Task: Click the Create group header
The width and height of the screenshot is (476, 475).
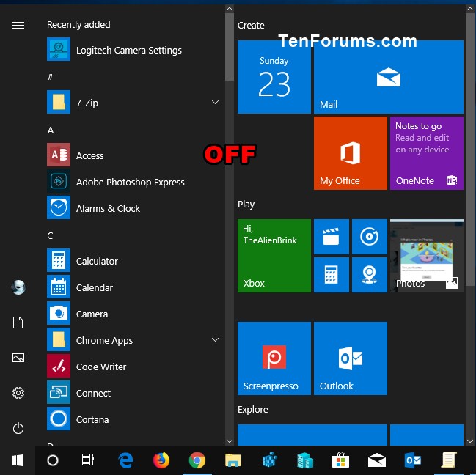Action: (x=251, y=25)
